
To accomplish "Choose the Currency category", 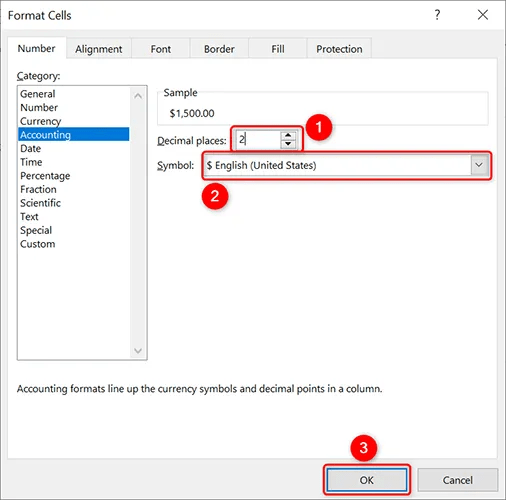I will (74, 121).
